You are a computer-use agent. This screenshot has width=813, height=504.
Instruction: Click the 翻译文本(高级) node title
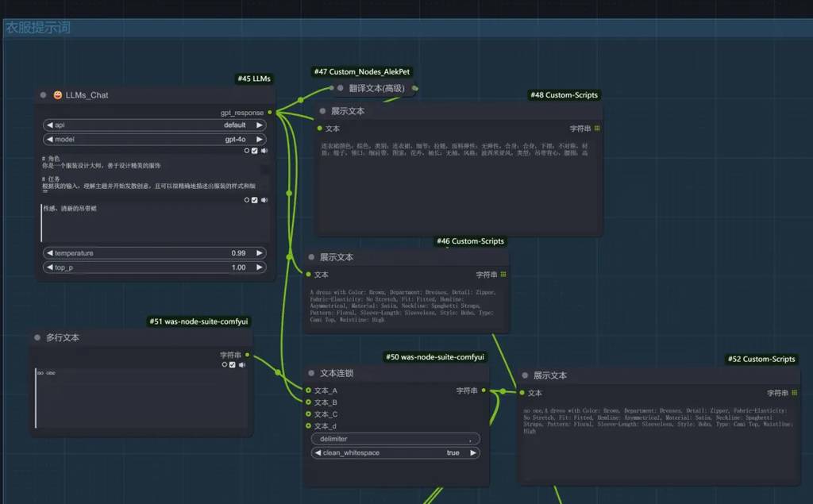pyautogui.click(x=376, y=89)
